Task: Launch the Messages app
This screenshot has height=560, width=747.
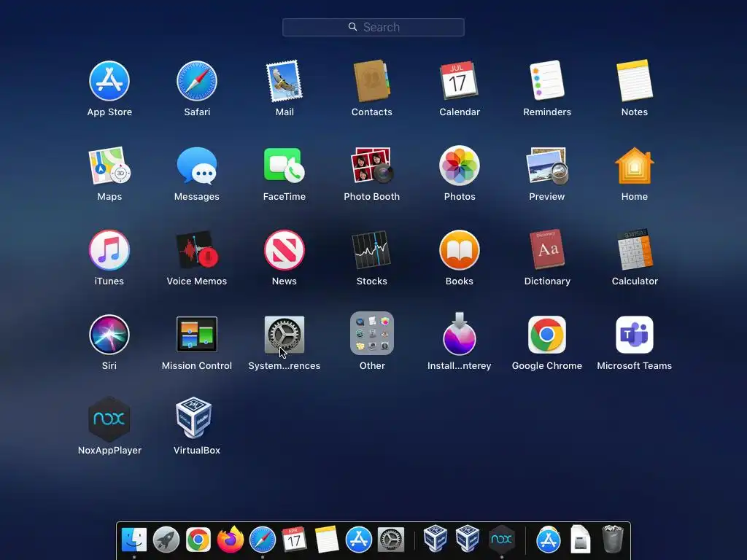Action: click(197, 166)
